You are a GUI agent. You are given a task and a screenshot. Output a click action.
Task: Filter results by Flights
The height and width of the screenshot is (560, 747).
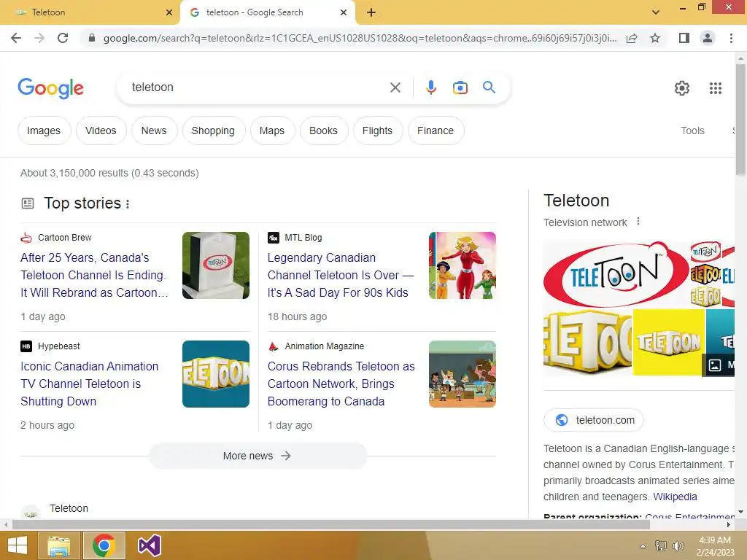tap(377, 131)
